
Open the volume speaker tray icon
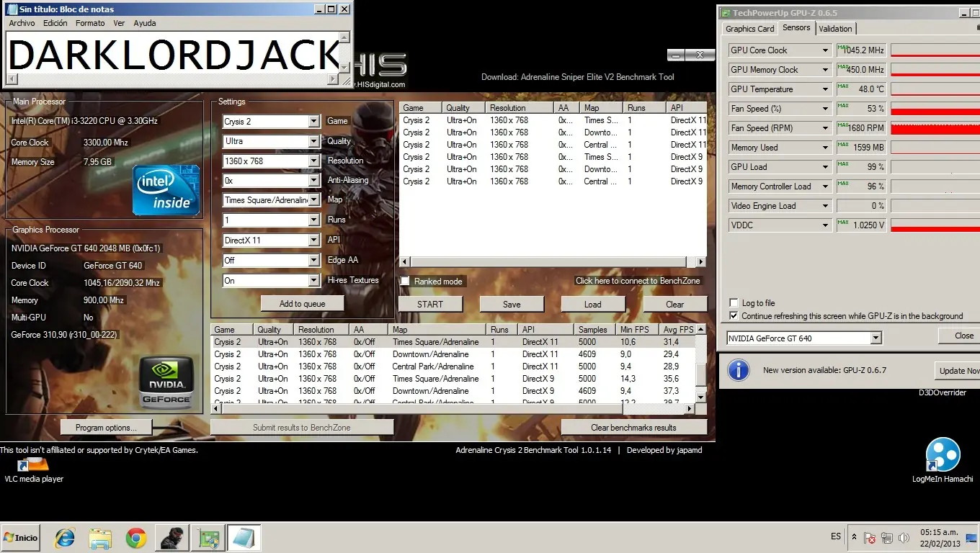pyautogui.click(x=904, y=537)
